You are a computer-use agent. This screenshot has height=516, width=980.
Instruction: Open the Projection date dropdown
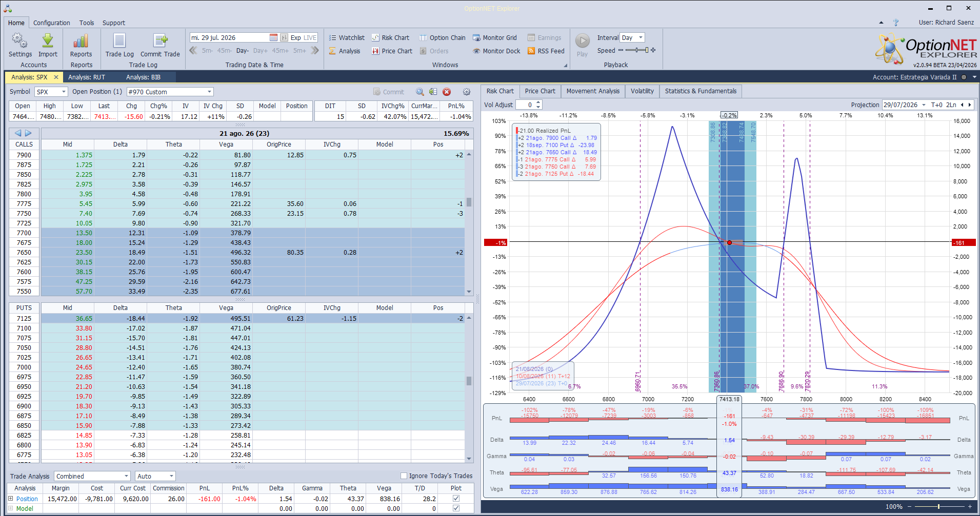coord(924,105)
